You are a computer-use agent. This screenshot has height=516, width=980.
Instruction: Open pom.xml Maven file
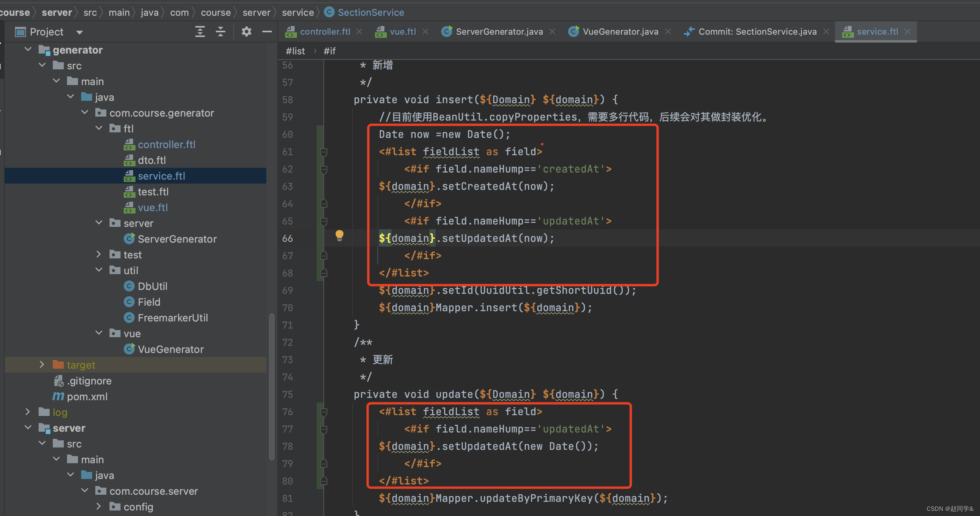coord(87,397)
